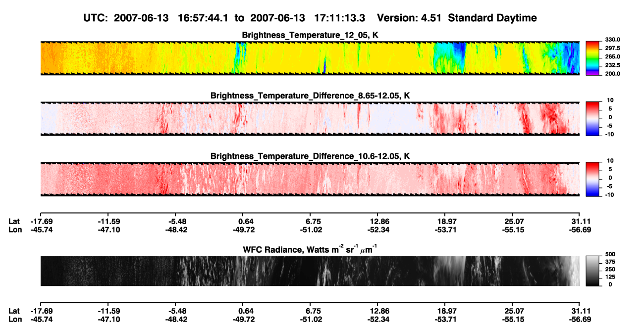Click the 297.5 tick label

click(613, 48)
